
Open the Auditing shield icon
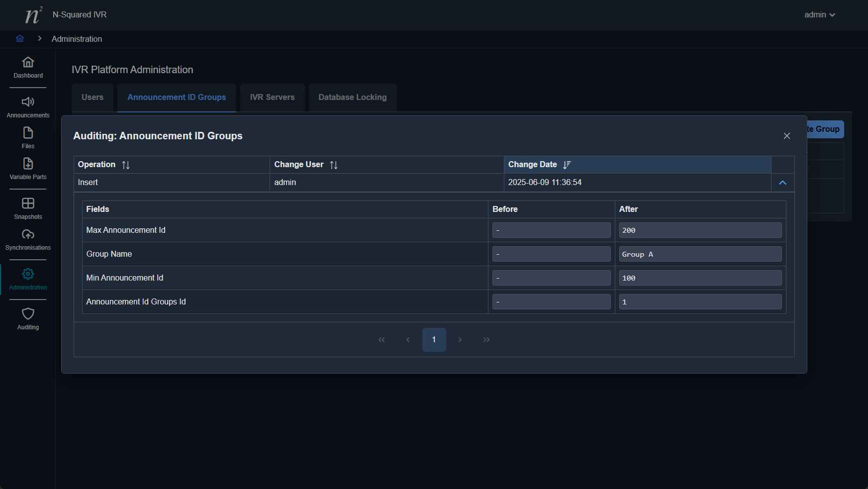[28, 314]
